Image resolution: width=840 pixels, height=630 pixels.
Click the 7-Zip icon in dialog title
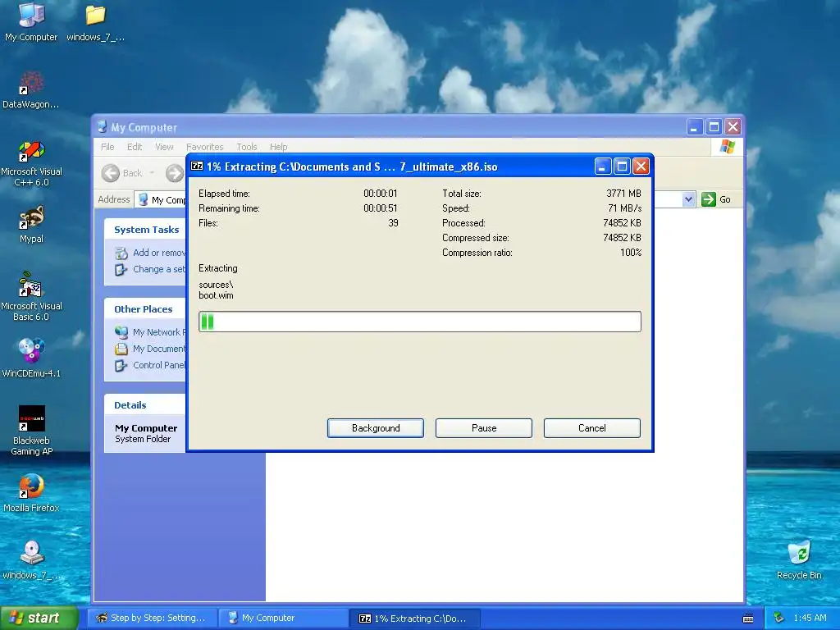click(x=197, y=166)
